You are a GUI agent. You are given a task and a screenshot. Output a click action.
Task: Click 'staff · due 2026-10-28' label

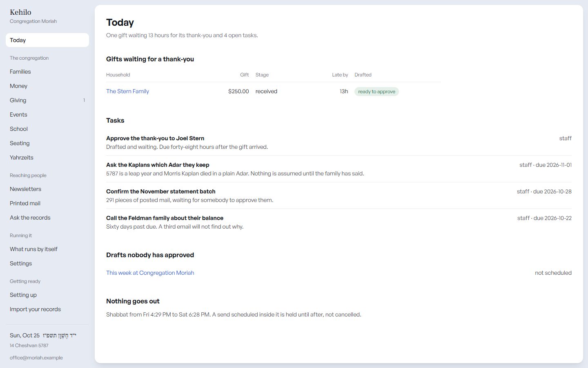coord(544,191)
